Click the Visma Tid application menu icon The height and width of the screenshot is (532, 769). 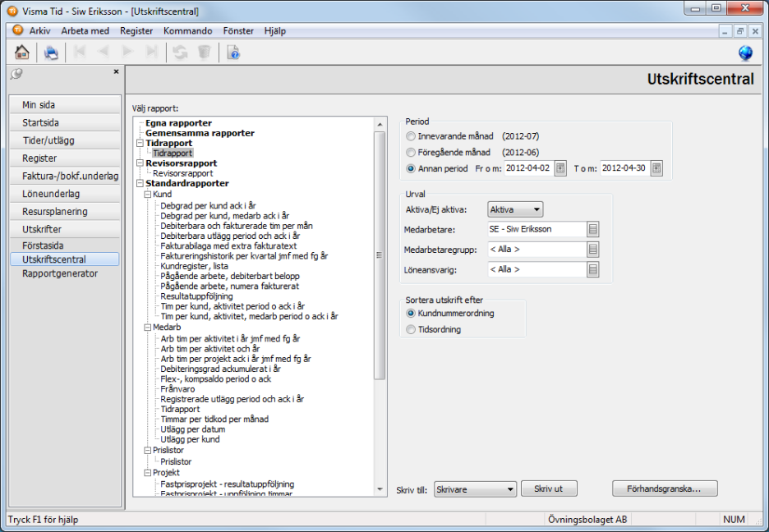[17, 30]
